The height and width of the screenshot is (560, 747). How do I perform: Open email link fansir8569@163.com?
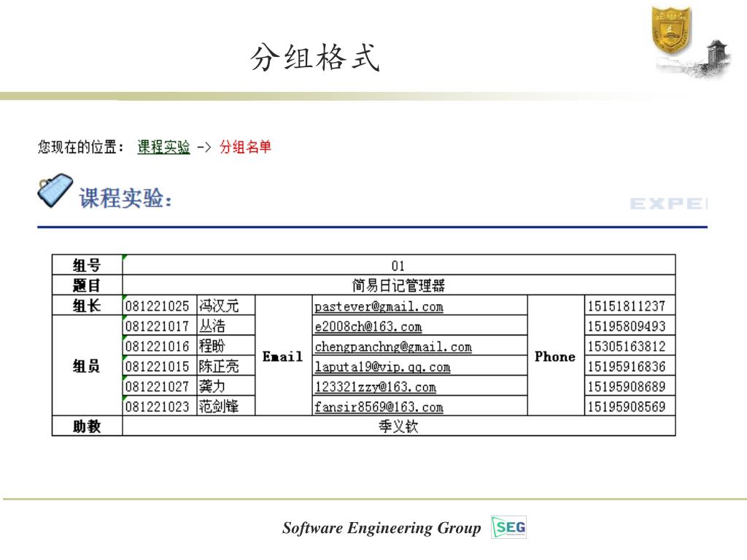(x=379, y=406)
